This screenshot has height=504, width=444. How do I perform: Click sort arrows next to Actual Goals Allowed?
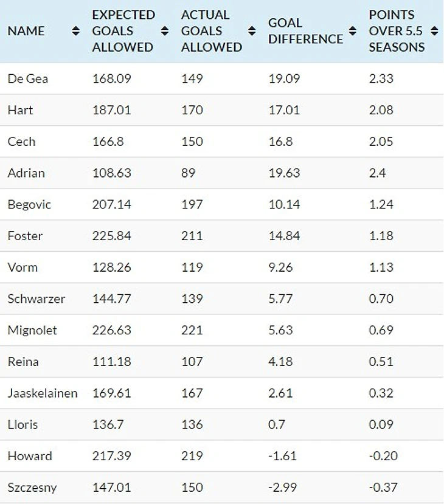[252, 31]
